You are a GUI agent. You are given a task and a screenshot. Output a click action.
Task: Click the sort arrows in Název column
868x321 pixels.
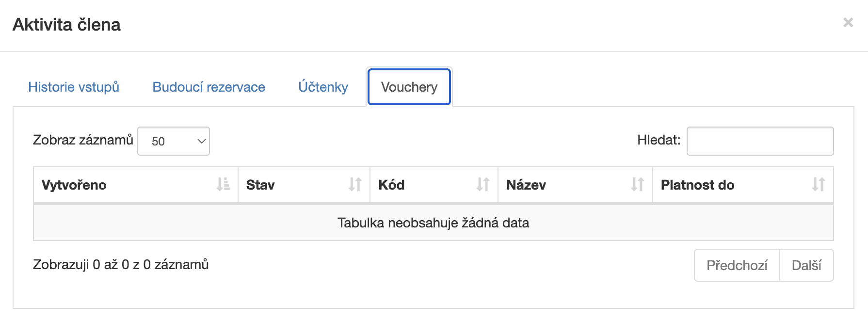pos(638,184)
